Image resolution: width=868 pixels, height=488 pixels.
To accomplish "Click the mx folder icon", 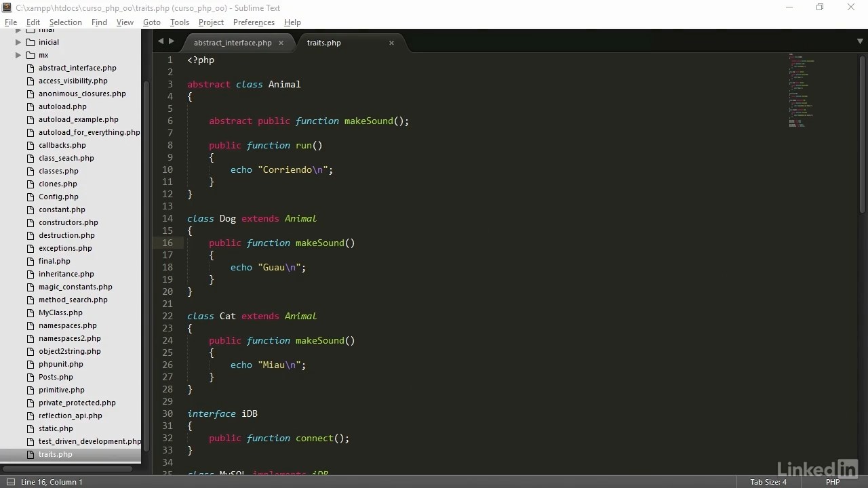I will (x=31, y=55).
